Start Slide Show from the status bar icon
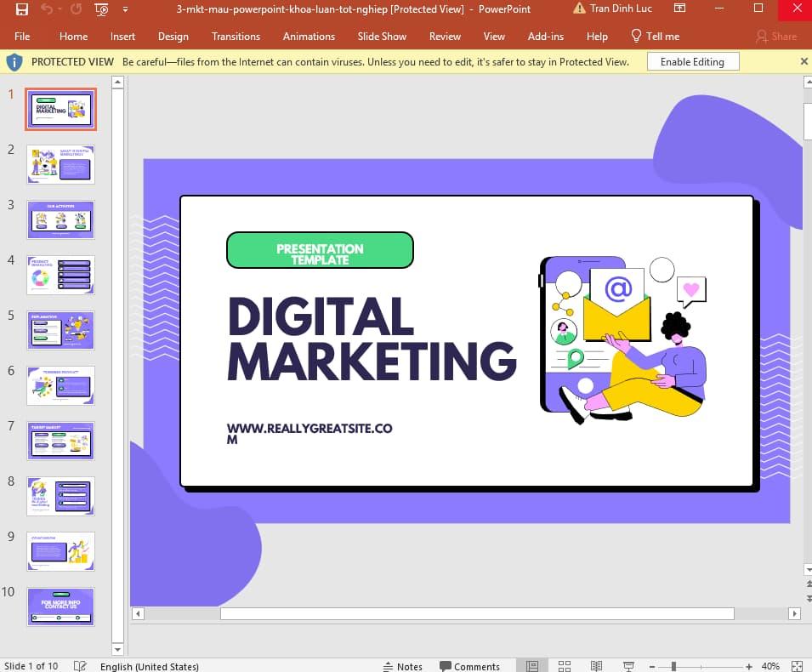 point(628,666)
